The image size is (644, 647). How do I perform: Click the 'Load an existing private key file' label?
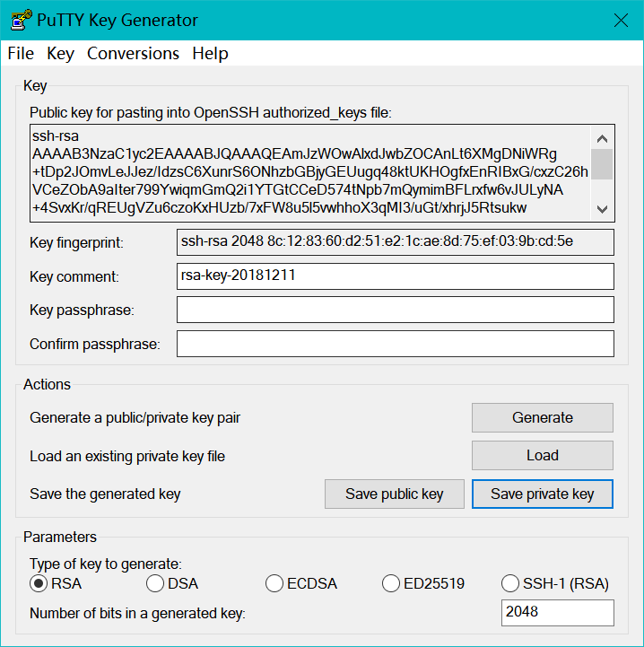point(127,457)
